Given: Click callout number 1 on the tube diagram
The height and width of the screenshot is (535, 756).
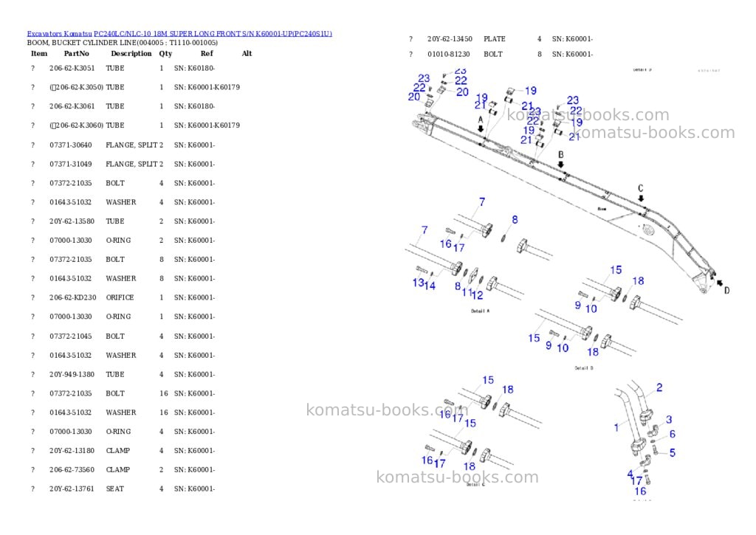Looking at the screenshot, I should [x=616, y=427].
